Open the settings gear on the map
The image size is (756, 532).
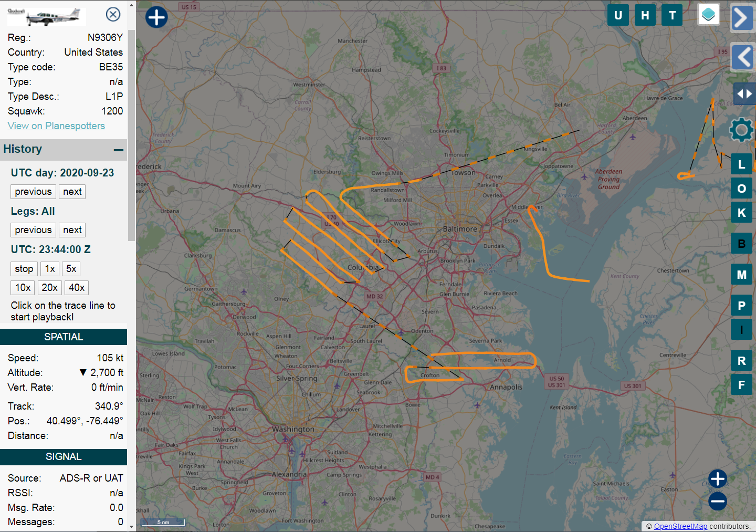click(x=741, y=130)
